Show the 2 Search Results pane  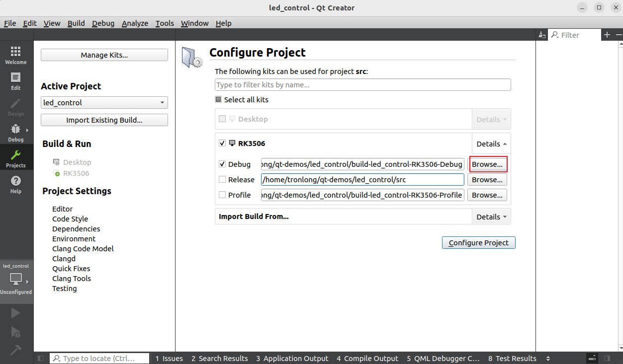coord(219,359)
